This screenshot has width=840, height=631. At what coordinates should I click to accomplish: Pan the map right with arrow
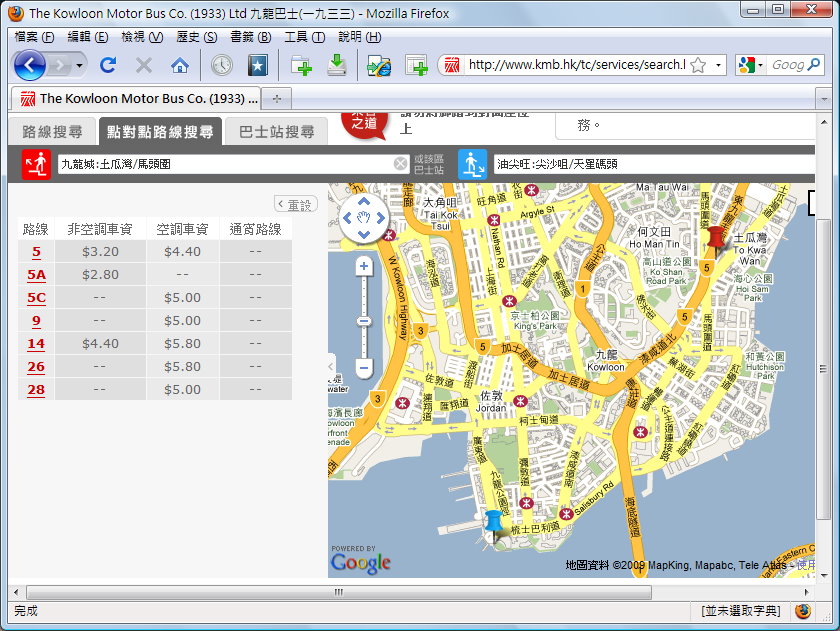point(380,218)
